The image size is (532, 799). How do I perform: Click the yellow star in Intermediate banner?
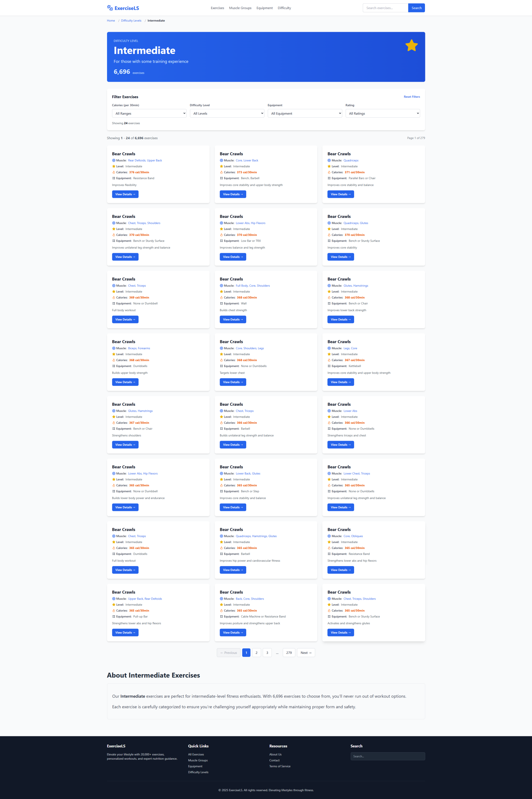pyautogui.click(x=411, y=46)
